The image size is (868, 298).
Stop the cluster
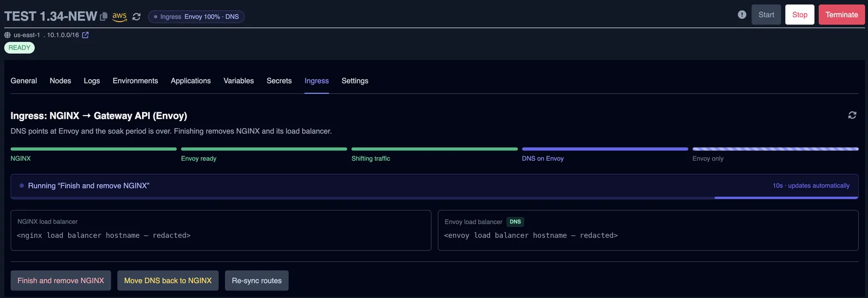[x=800, y=15]
